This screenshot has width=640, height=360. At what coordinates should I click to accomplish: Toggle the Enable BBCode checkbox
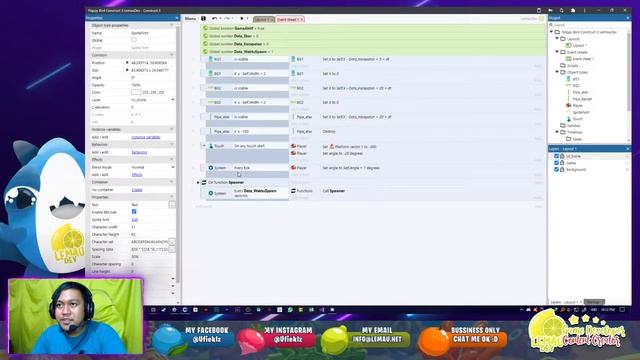click(x=134, y=212)
